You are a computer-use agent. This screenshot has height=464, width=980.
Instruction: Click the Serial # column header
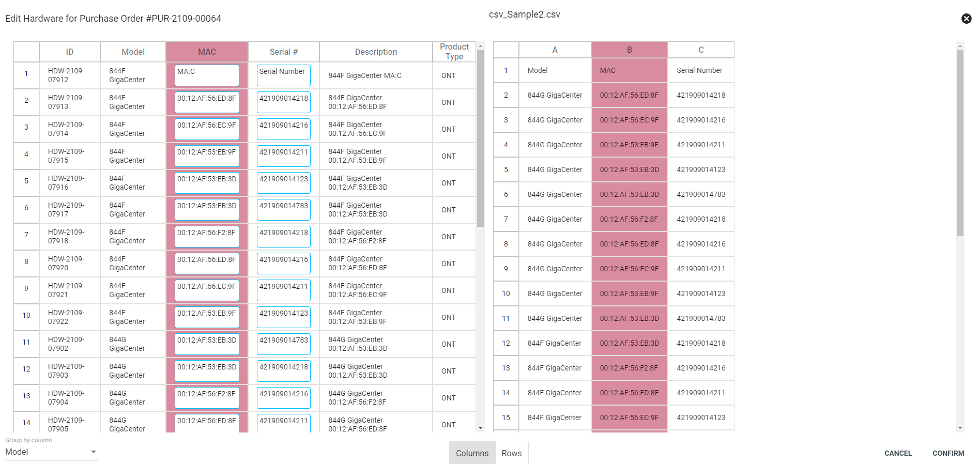[x=284, y=52]
